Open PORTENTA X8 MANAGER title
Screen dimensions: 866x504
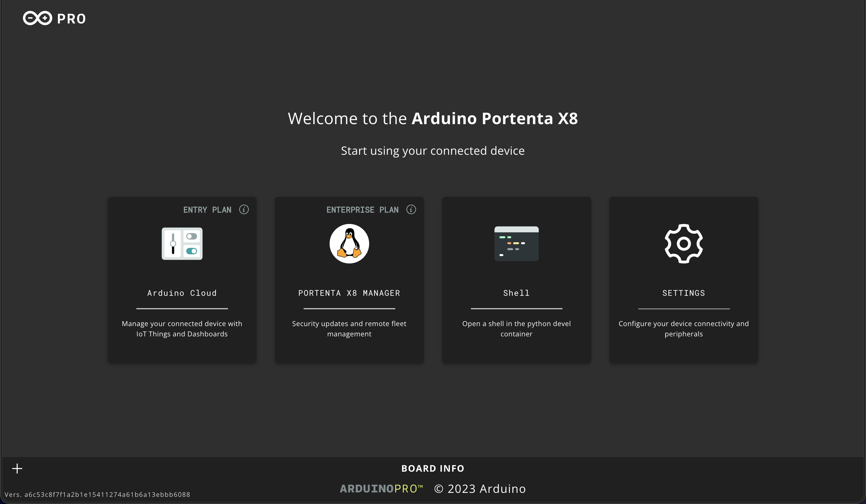(349, 293)
